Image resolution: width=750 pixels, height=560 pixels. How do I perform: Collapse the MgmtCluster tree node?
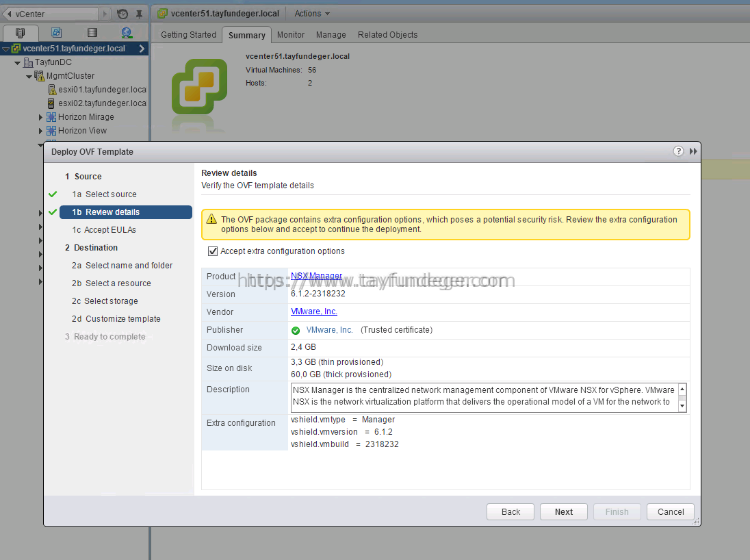click(29, 77)
